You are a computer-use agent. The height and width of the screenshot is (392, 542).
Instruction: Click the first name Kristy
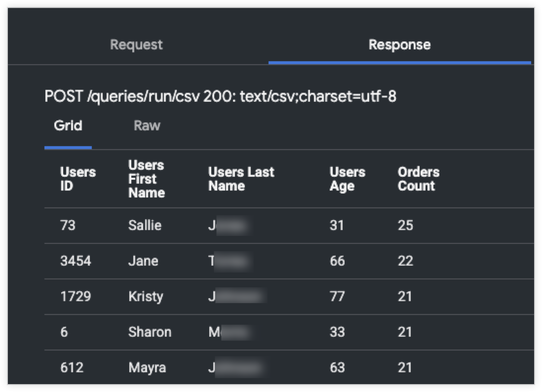point(146,297)
